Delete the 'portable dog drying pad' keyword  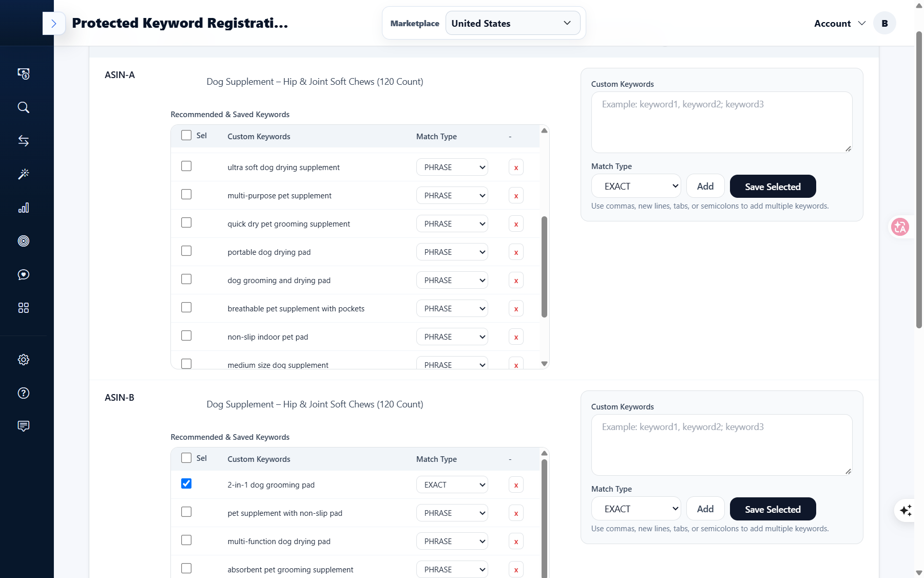516,252
